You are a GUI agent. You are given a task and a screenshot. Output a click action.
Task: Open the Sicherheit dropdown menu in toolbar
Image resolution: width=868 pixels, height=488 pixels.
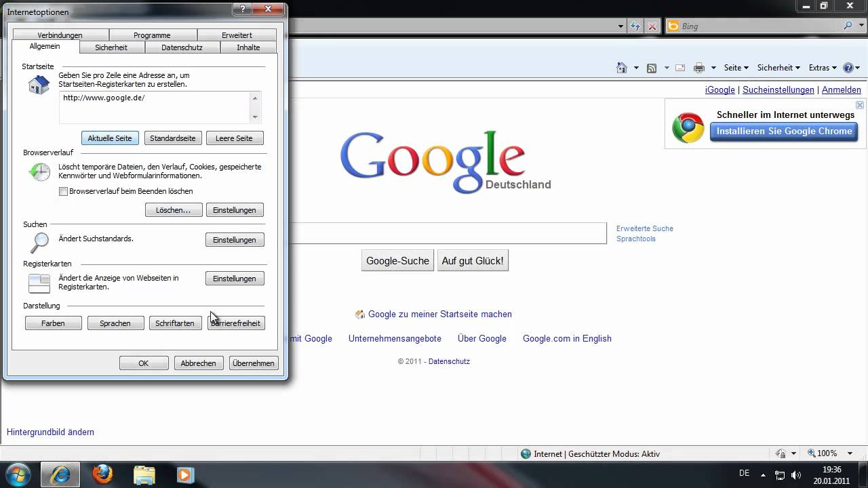(778, 68)
